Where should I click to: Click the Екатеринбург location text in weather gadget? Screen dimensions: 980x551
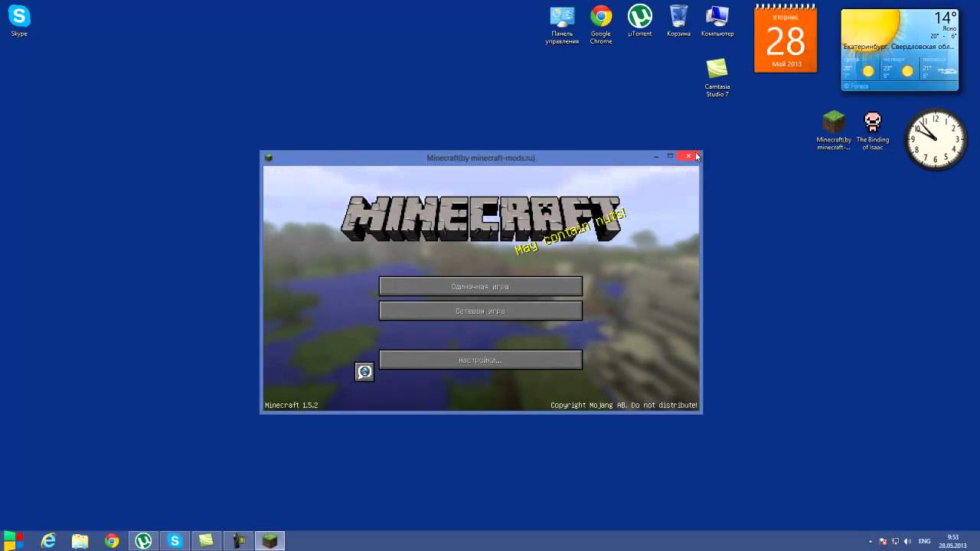[x=899, y=47]
